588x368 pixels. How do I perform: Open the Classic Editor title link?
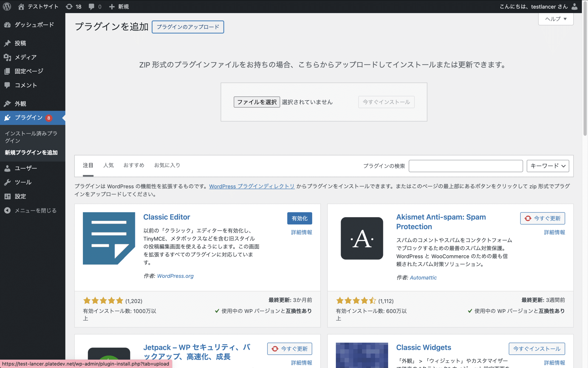(x=167, y=217)
